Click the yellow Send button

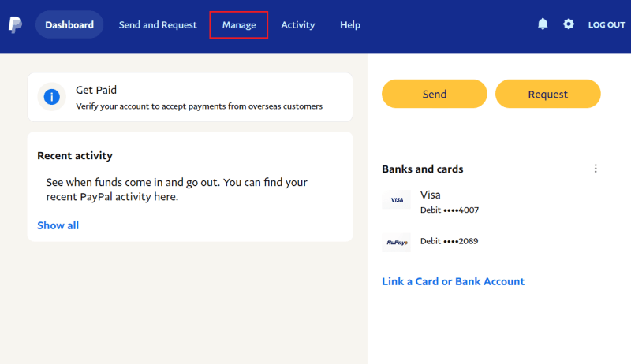[x=435, y=94]
